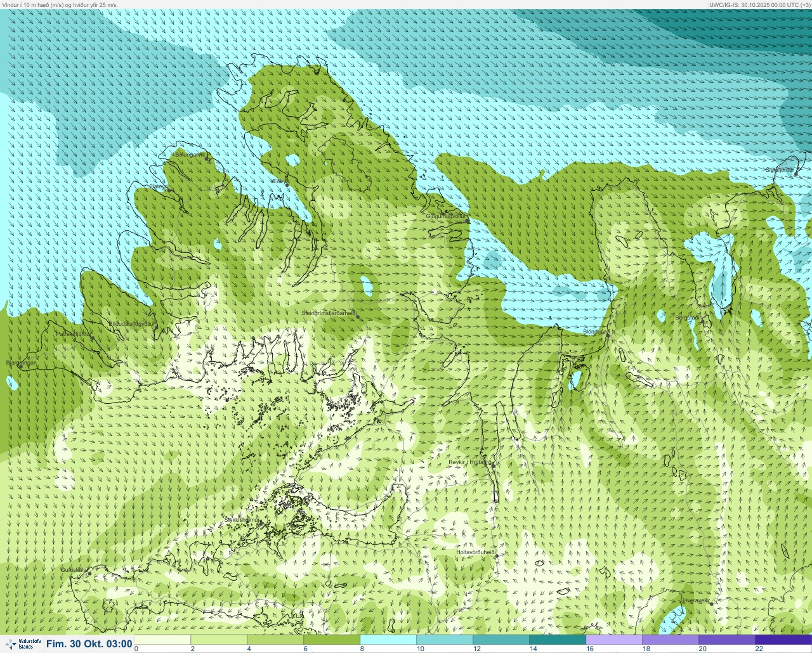Select the 12–14 m/s teal legend swatch

point(501,640)
